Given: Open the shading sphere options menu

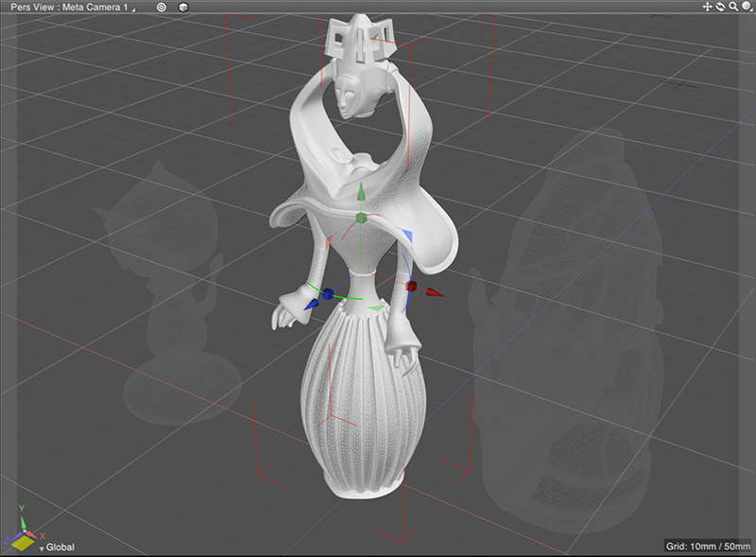Looking at the screenshot, I should pos(747,7).
